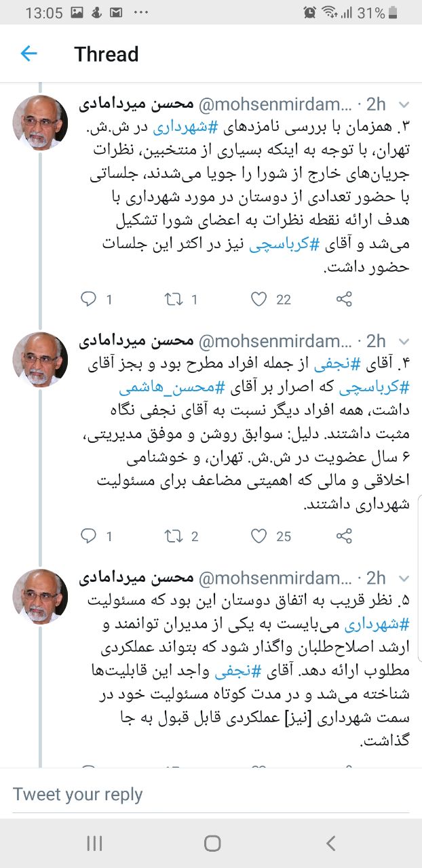Reply to the tweet numbered ۳
The width and height of the screenshot is (422, 868).
[x=89, y=299]
